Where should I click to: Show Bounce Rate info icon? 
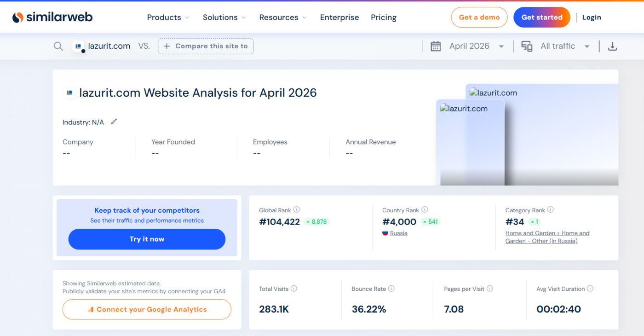(391, 289)
